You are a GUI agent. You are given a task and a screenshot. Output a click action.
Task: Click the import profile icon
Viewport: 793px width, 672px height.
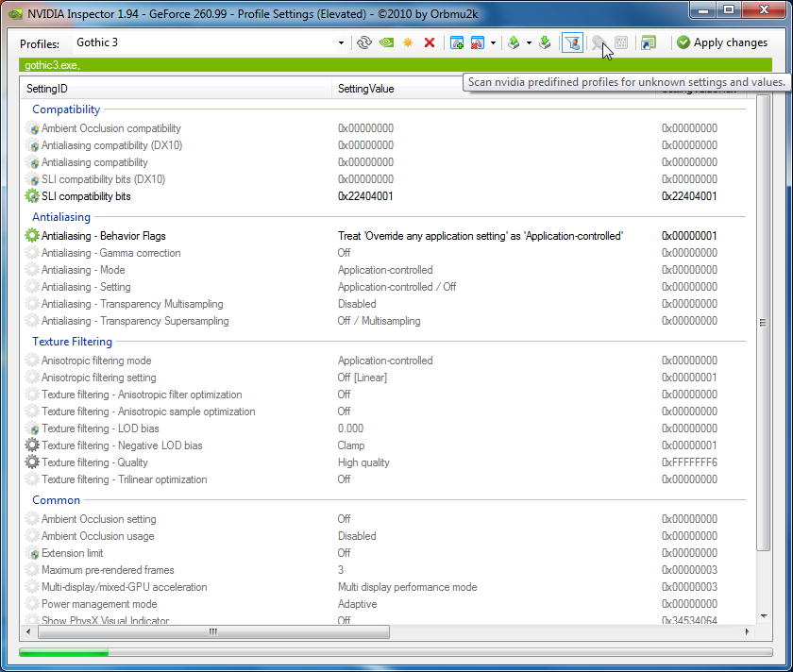tap(545, 42)
